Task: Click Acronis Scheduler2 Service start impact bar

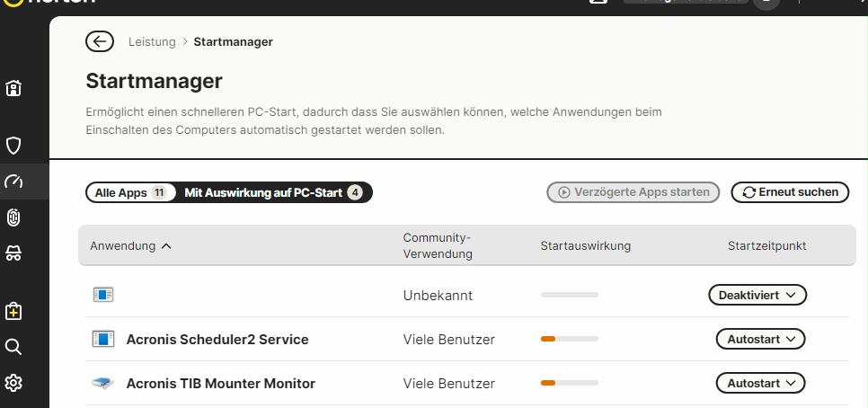Action: point(569,339)
